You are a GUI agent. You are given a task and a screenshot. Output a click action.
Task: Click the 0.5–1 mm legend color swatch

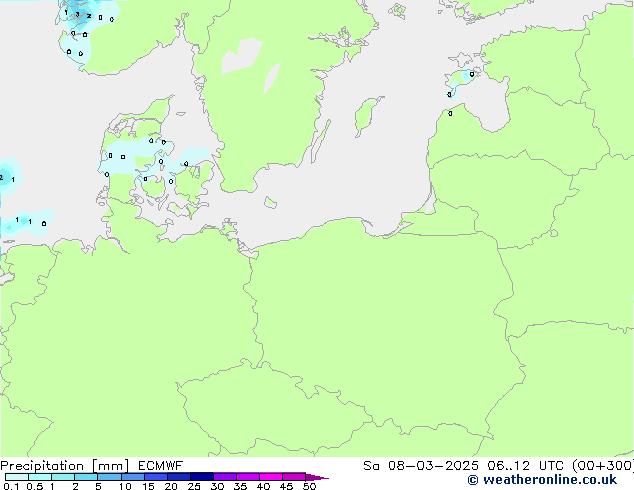click(40, 477)
